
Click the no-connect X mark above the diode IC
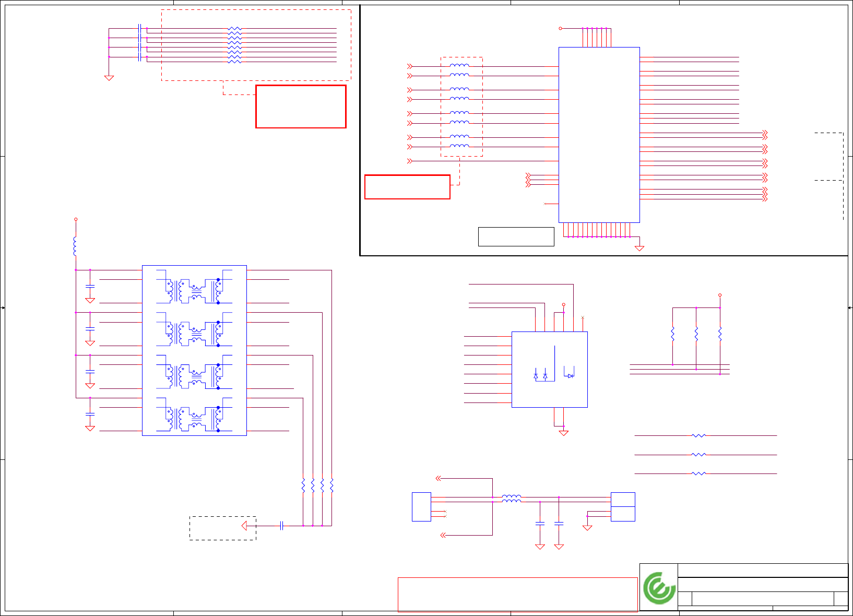point(583,317)
